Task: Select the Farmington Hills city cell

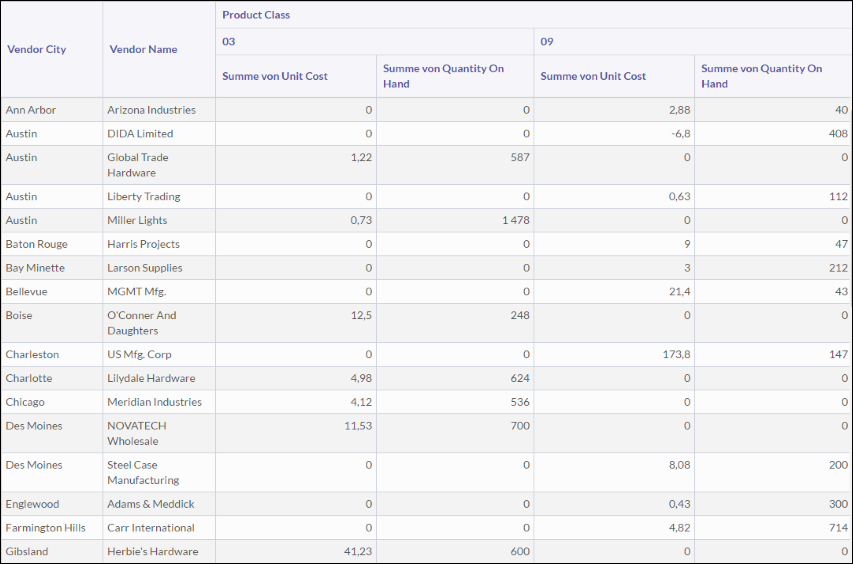Action: pos(46,528)
